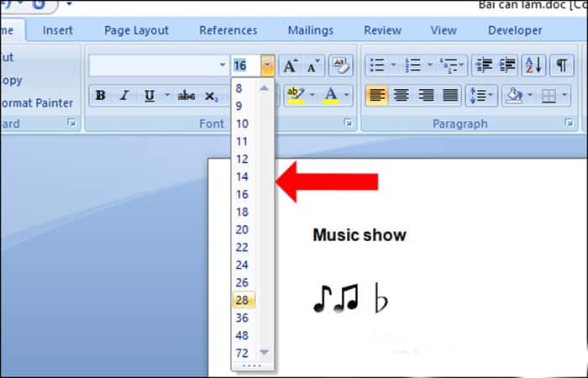The width and height of the screenshot is (588, 378).
Task: Open the Developer tab
Action: tap(515, 30)
